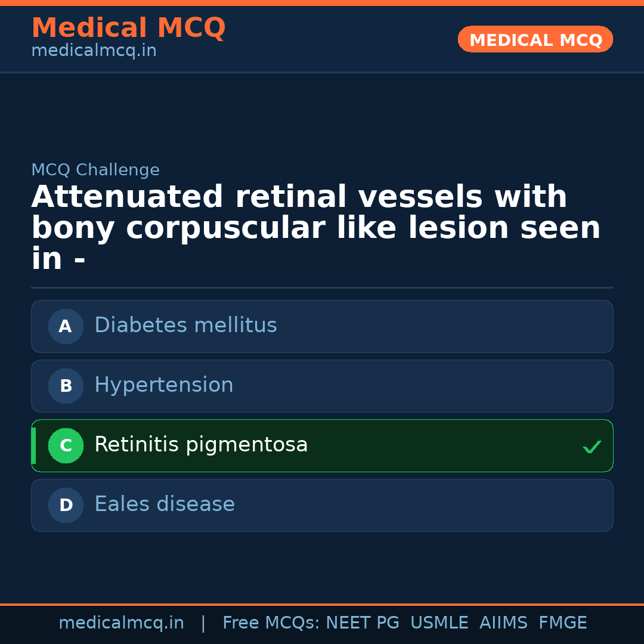Click the green checkmark on the correct answer
This screenshot has height=644, width=644.
click(592, 446)
